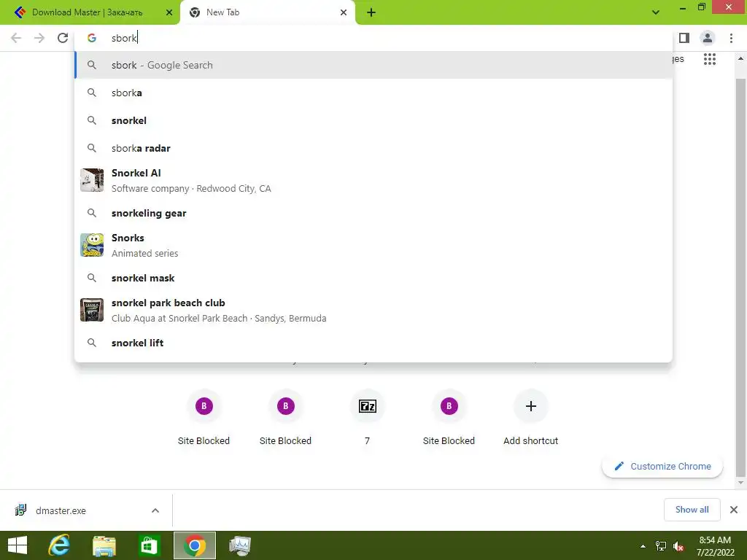Open the user profile avatar
This screenshot has height=560, width=747.
tap(708, 38)
